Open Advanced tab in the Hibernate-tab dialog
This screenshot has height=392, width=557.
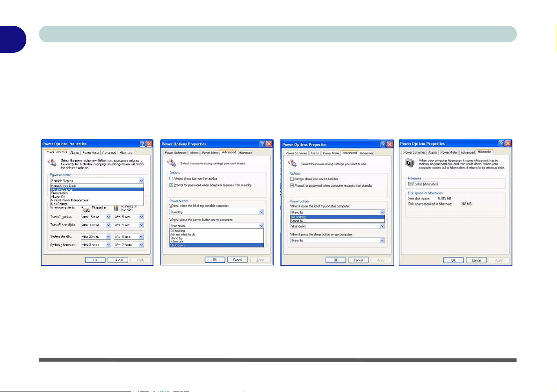pyautogui.click(x=468, y=152)
